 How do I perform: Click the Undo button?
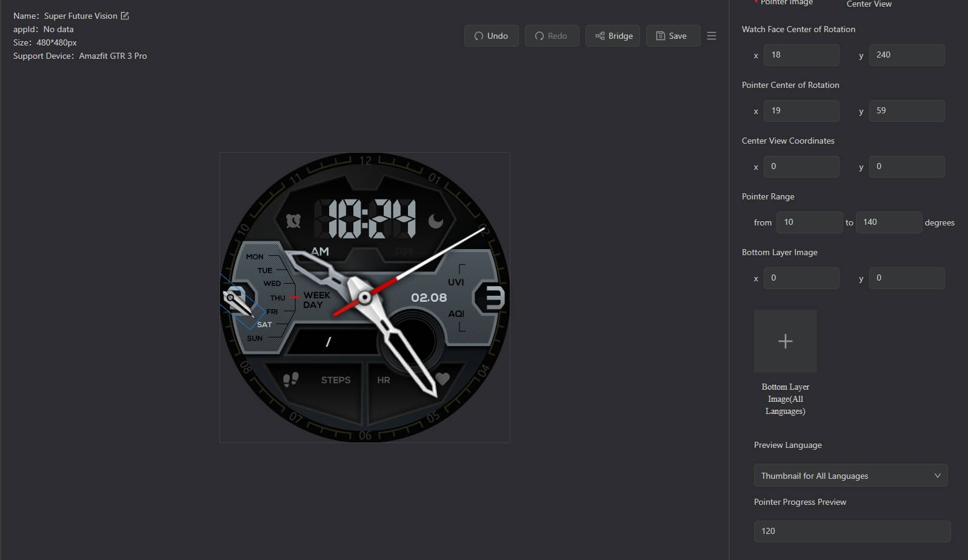pos(491,36)
